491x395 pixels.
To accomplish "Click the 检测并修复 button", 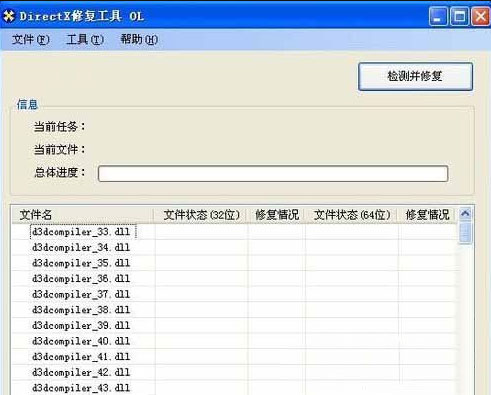I will click(x=415, y=76).
